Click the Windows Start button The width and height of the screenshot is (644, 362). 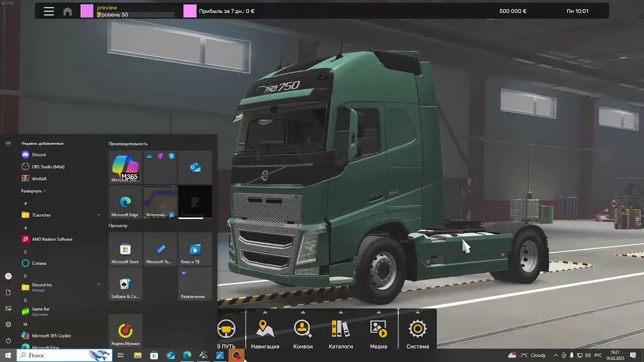8,355
